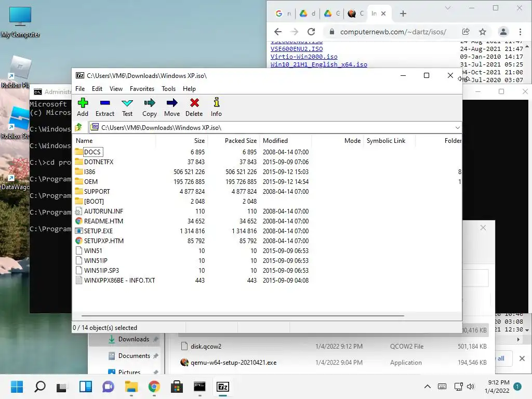Show hidden system tray icons chevron
This screenshot has width=532, height=399.
pyautogui.click(x=428, y=387)
